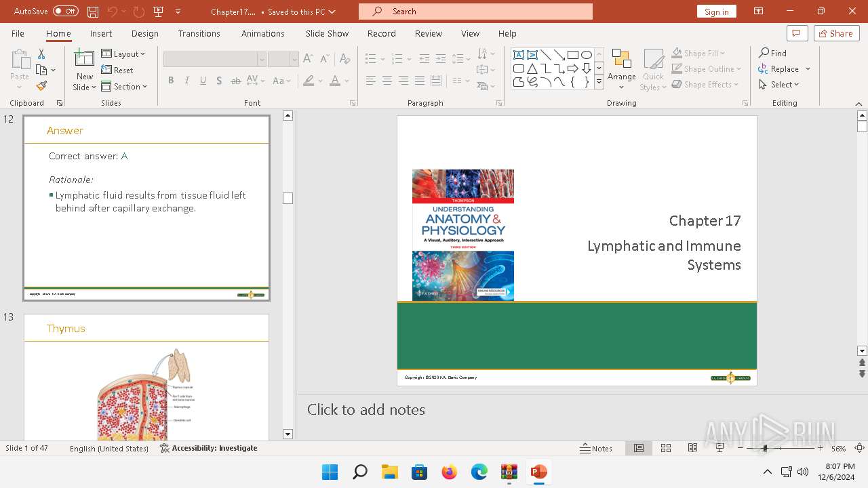Toggle the Notes pane button
Screen dimensions: 868x488
597,448
